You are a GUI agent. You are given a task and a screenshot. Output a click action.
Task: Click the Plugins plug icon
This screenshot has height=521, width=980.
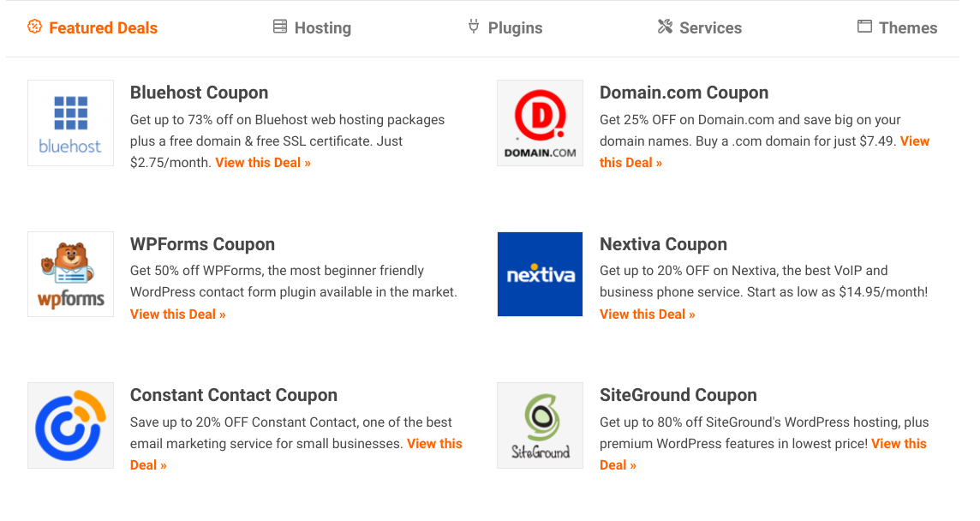tap(474, 27)
